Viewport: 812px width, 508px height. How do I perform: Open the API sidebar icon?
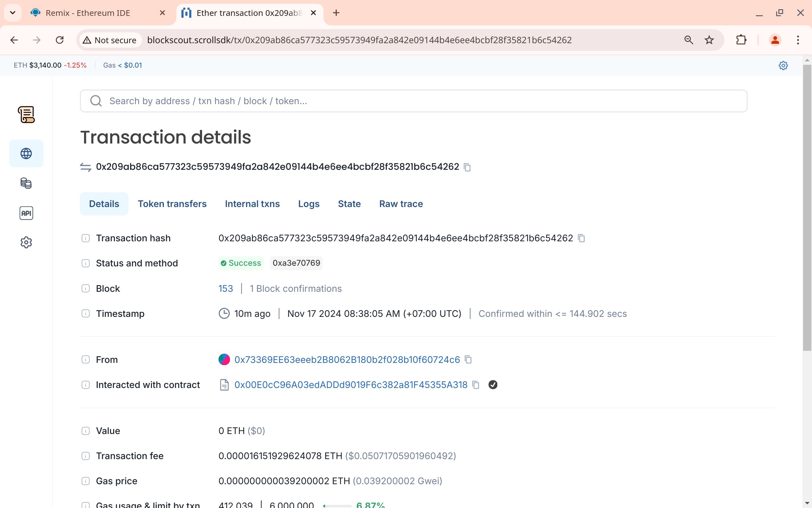(x=26, y=213)
